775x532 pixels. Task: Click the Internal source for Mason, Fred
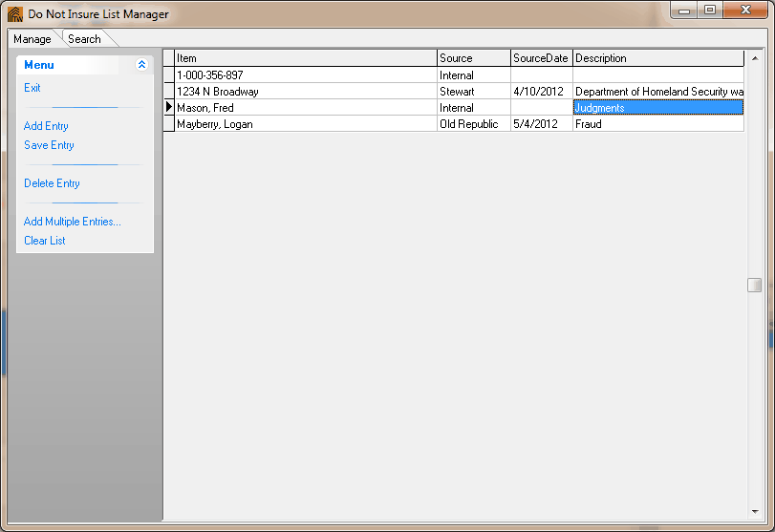pos(473,108)
